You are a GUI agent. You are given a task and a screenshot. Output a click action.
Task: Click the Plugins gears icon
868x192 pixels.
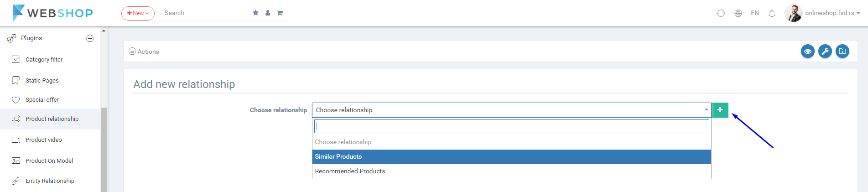(x=12, y=38)
